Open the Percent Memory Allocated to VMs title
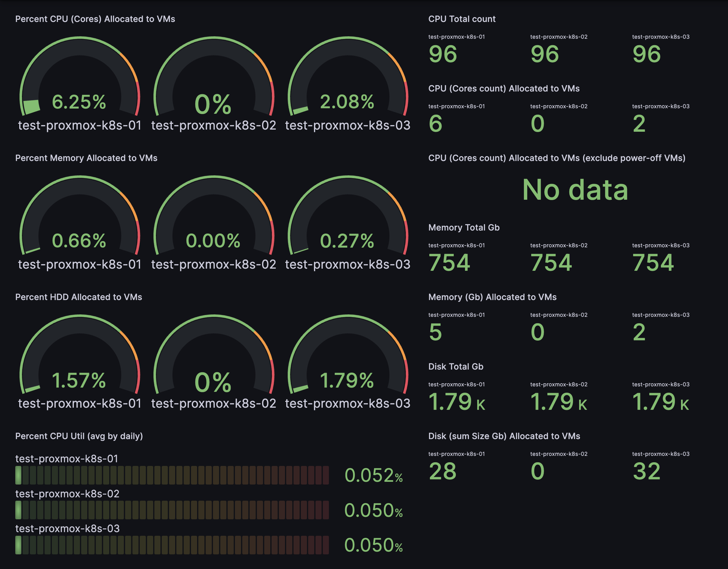The image size is (728, 569). [x=86, y=158]
